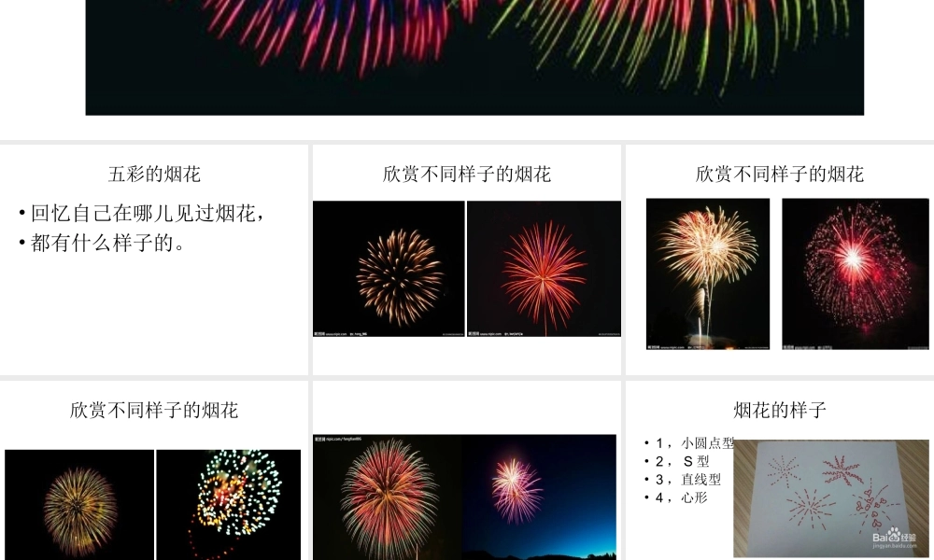Select list item 4 心形
Viewport: 934px width, 560px height.
point(682,497)
